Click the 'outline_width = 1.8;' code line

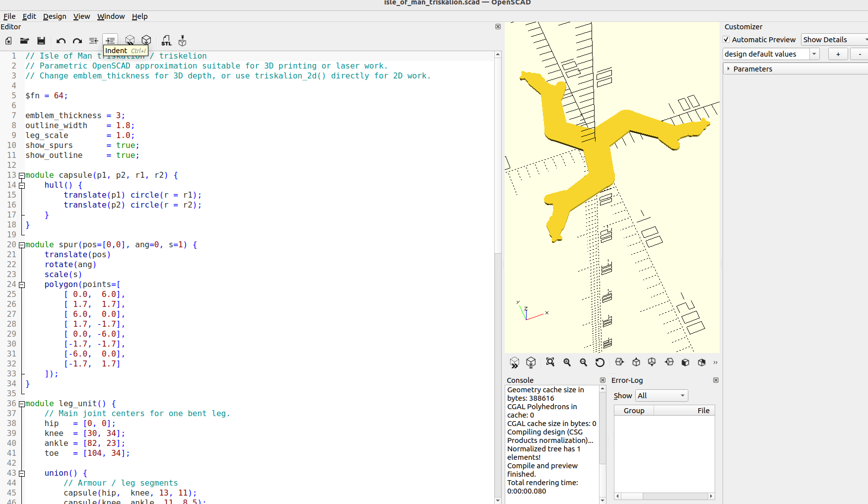[x=80, y=126]
